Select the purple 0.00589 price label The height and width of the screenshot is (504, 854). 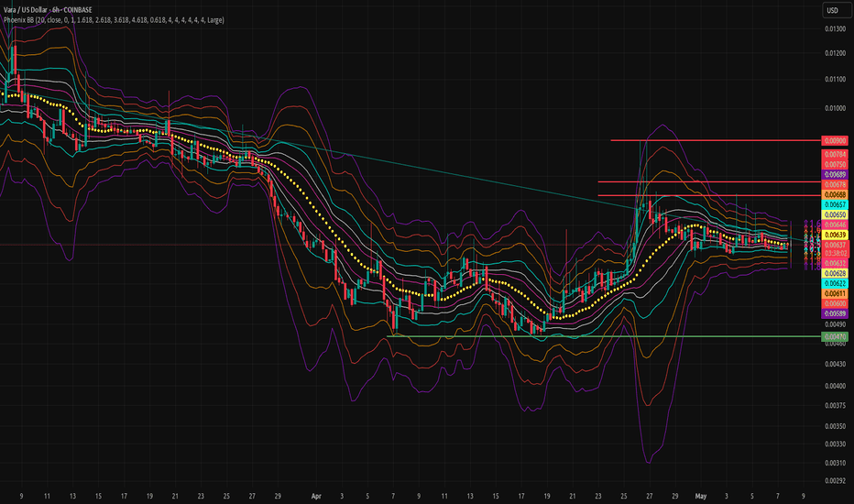(835, 313)
